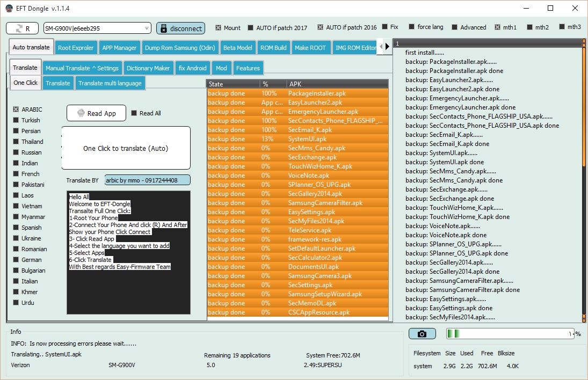
Task: Toggle the Advanced checkbox
Action: click(x=454, y=27)
